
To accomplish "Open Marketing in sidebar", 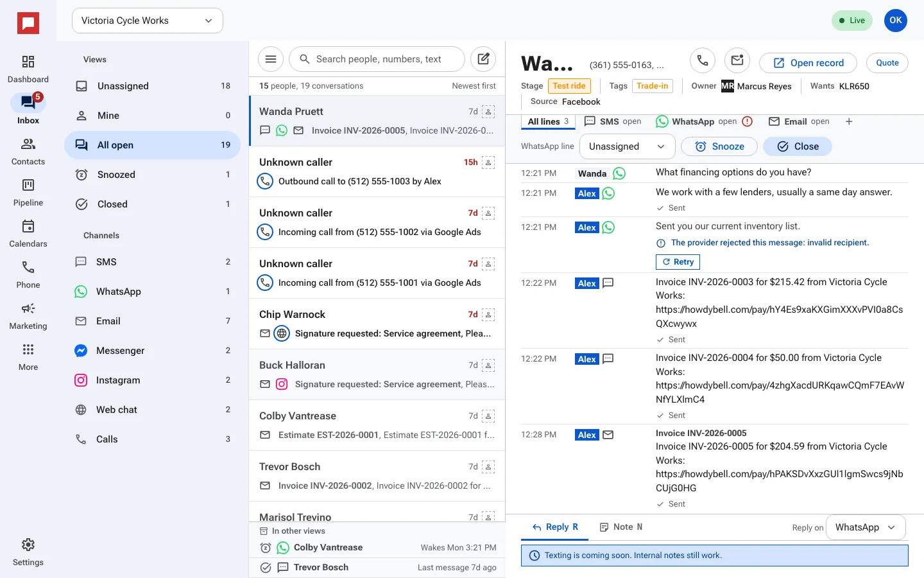I will tap(28, 316).
